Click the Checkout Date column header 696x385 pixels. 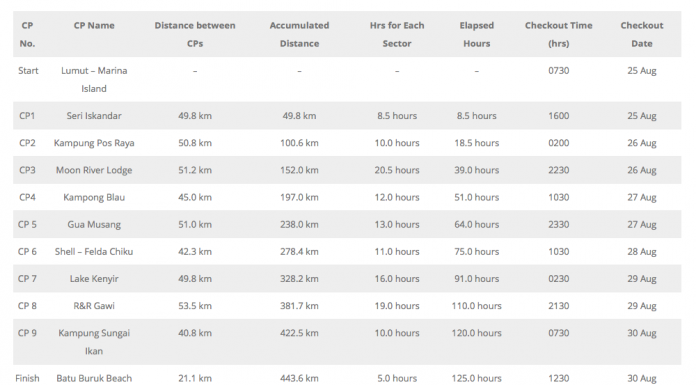641,34
